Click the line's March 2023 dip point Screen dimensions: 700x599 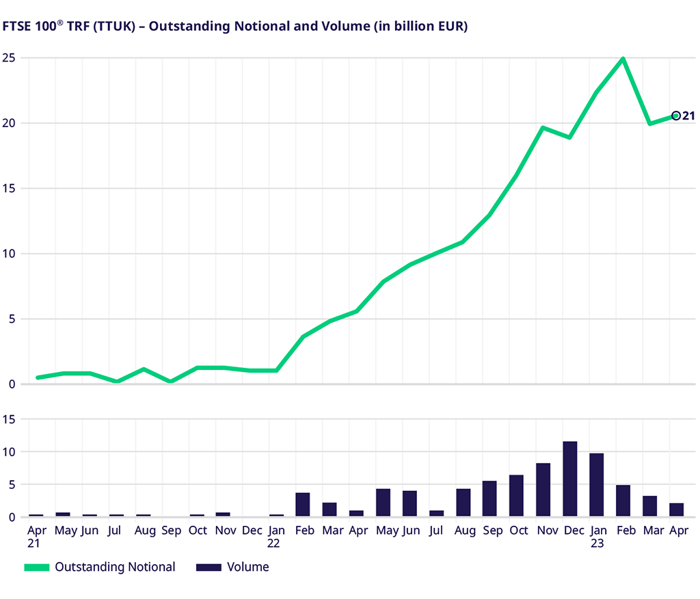pos(649,124)
